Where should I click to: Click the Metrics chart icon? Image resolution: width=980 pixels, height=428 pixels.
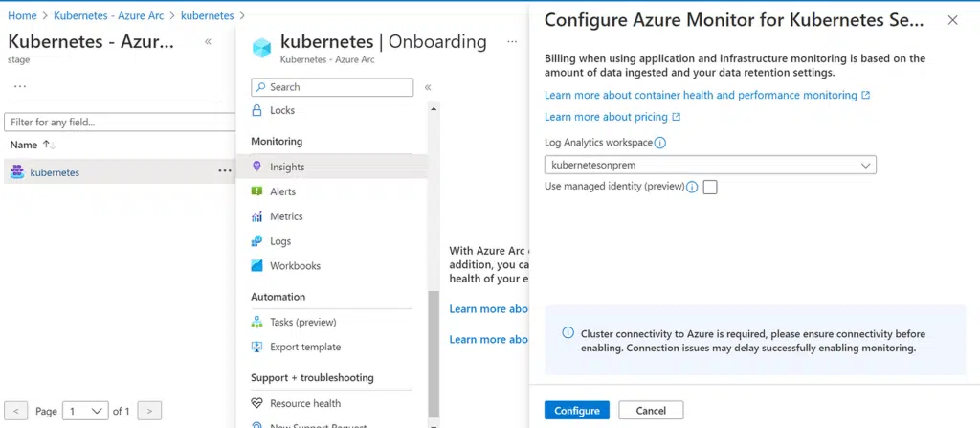click(x=256, y=216)
